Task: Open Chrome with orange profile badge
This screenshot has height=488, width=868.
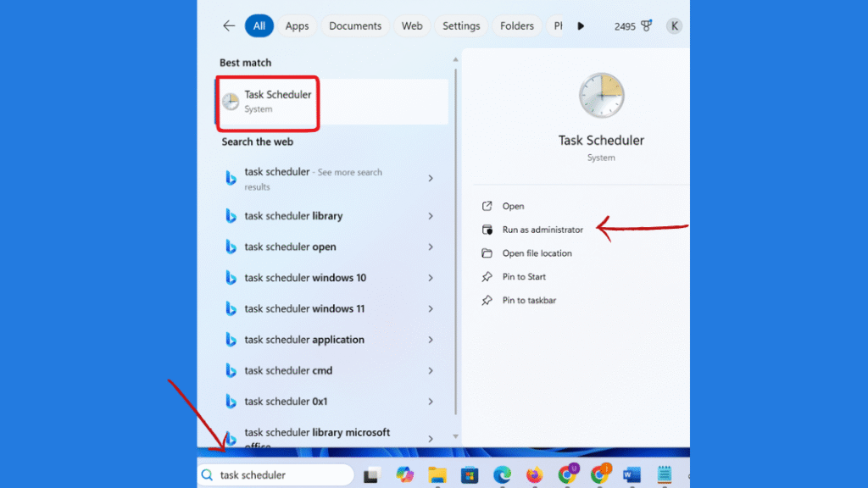Action: [x=600, y=474]
